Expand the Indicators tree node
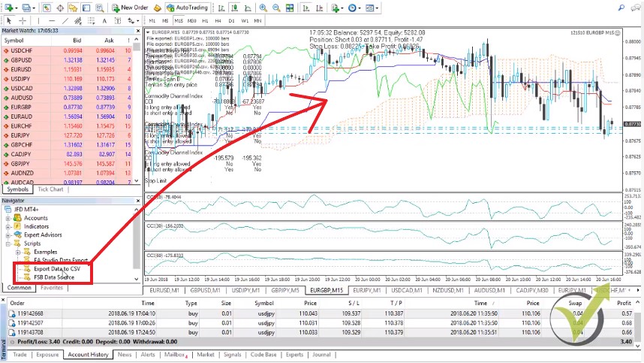644x363 pixels. [9, 226]
